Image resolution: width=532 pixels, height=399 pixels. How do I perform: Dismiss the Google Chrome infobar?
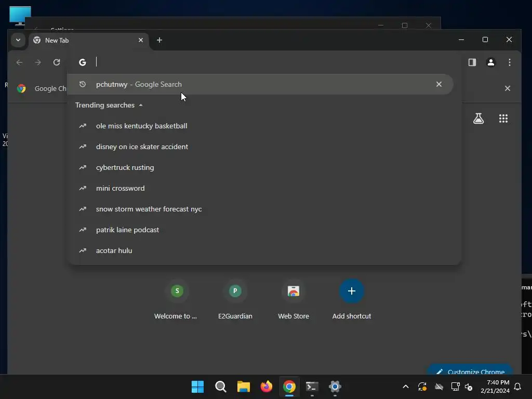[x=507, y=88]
